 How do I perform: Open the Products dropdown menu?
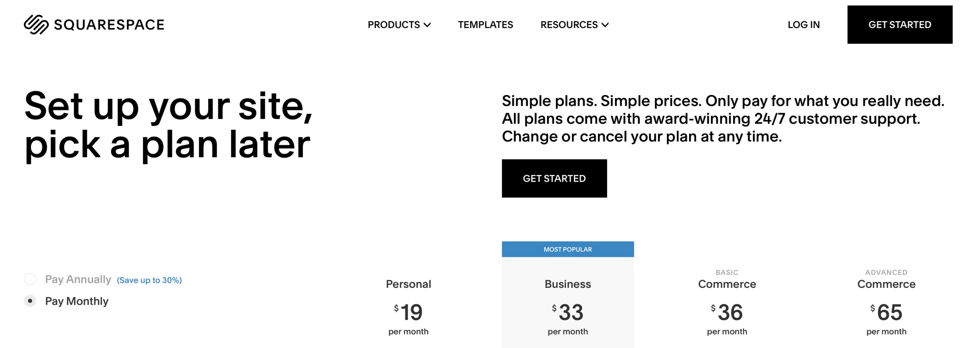(x=394, y=25)
